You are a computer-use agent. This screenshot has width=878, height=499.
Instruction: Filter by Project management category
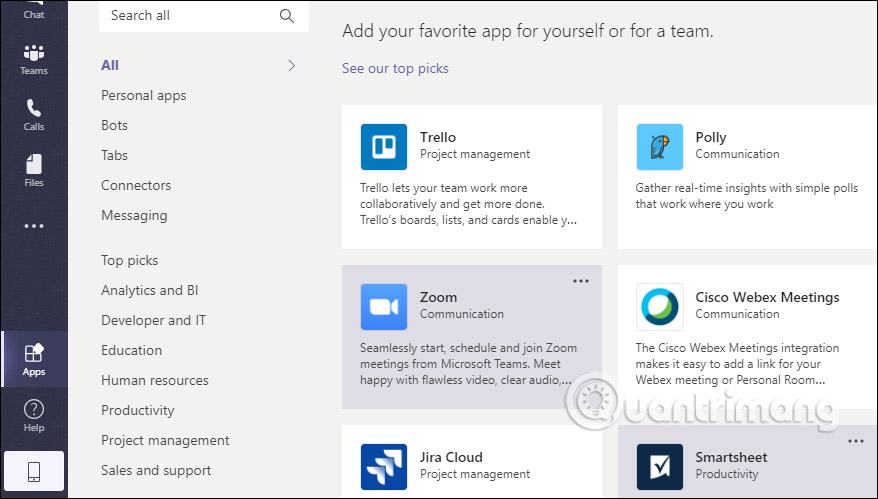[165, 440]
